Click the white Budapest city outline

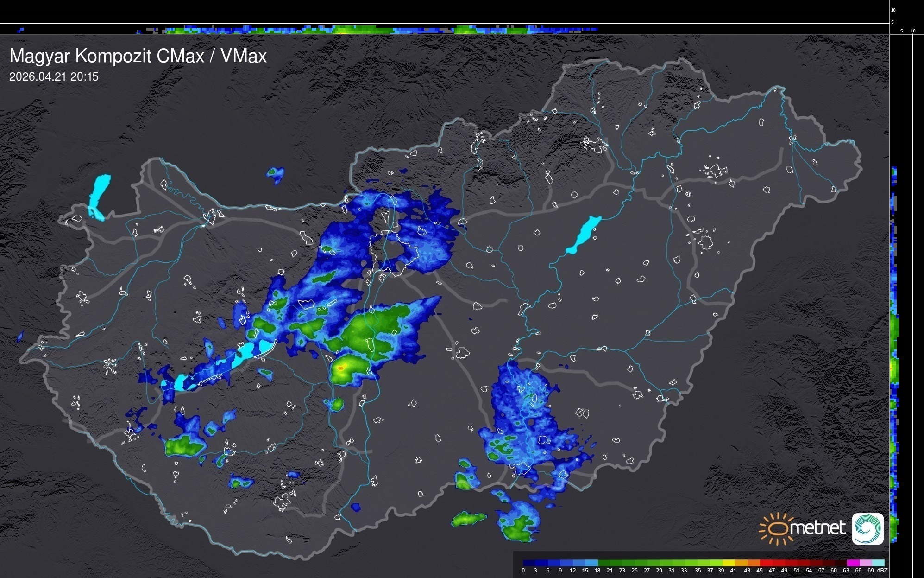[x=394, y=253]
